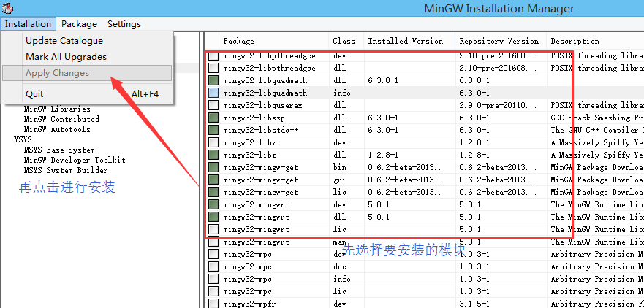Select the MSYS tree node
The height and width of the screenshot is (308, 644).
[x=23, y=140]
